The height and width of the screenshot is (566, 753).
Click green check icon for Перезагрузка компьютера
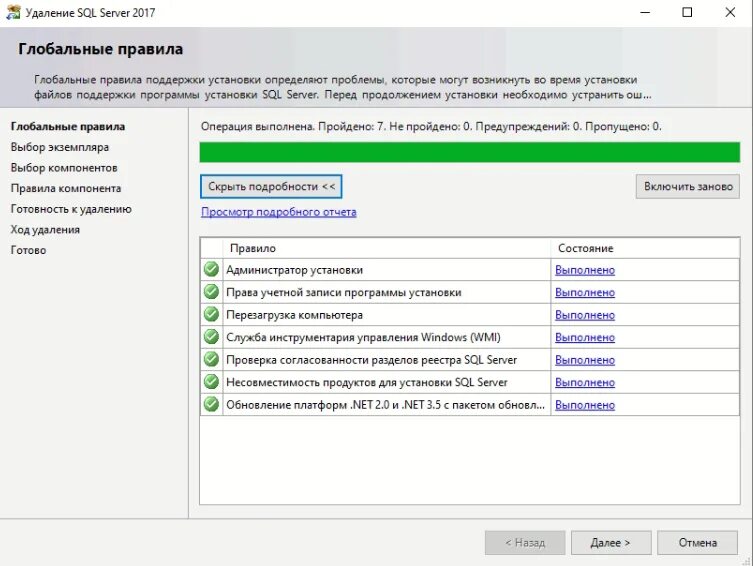click(211, 314)
